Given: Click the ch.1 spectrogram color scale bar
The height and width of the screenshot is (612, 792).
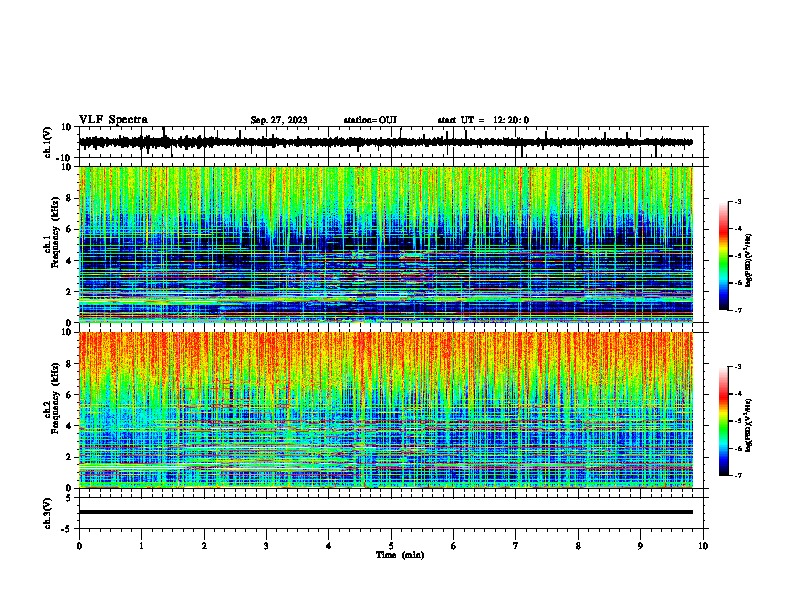Looking at the screenshot, I should tap(723, 256).
